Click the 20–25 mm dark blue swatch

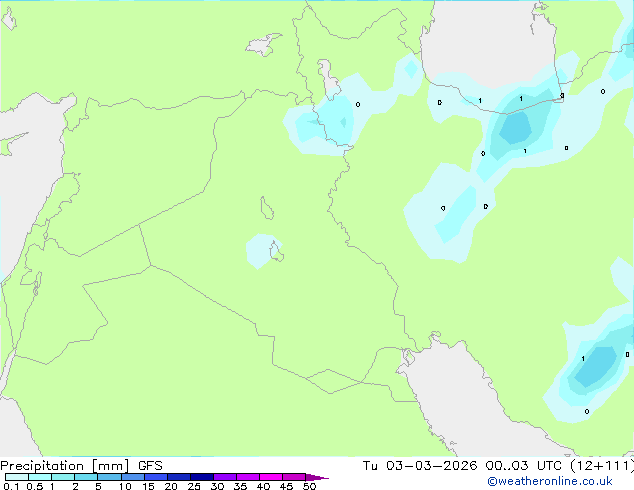click(x=179, y=477)
